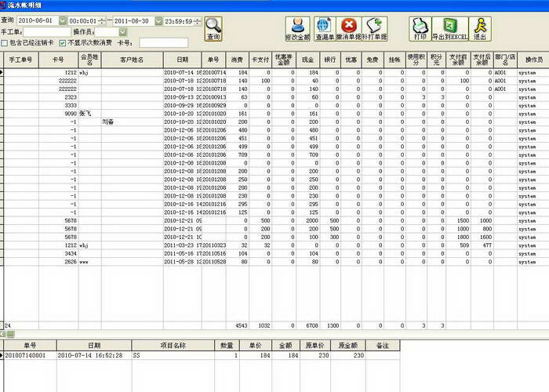Select the card 2626 www row
The height and width of the screenshot is (392, 549).
point(276,262)
